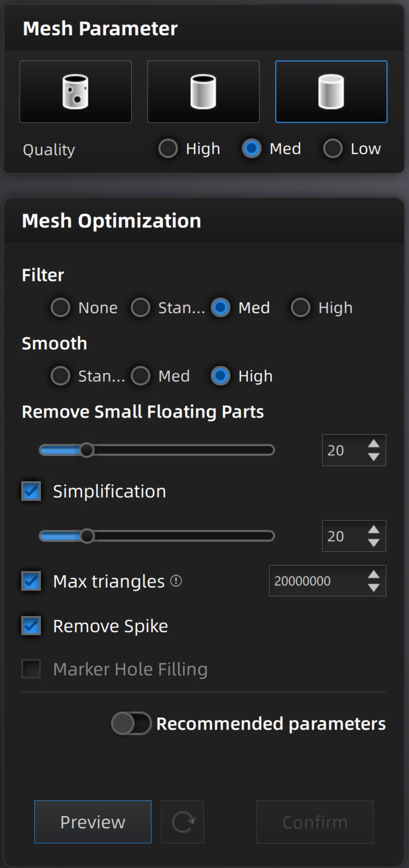Select the watertight closed cylinder mesh icon
409x868 pixels.
click(x=331, y=92)
